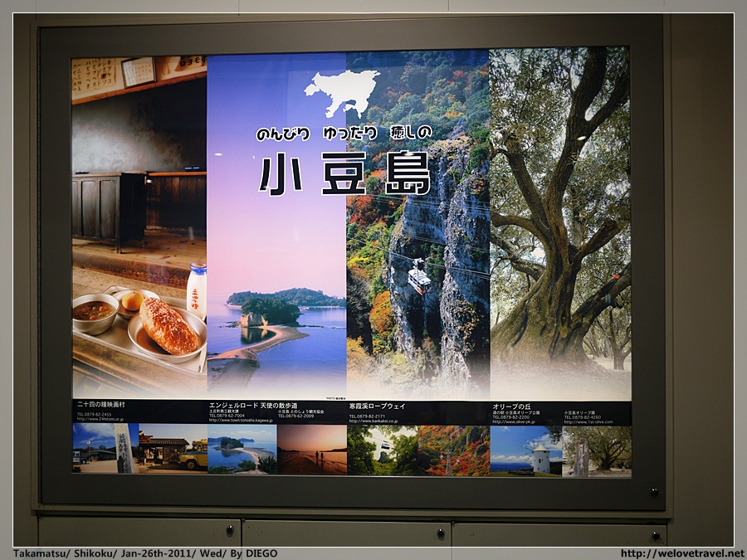Click the screw on the frame's lower right corner

coord(654,491)
